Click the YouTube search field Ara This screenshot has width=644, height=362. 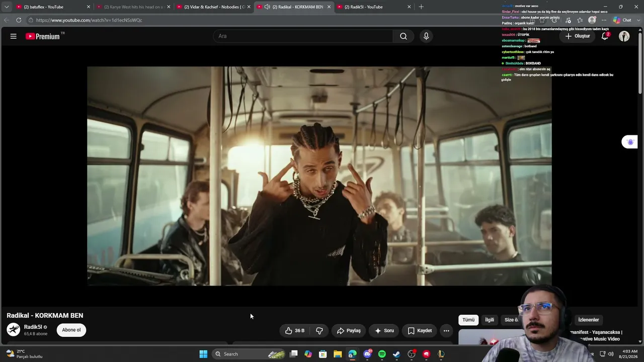coord(303,36)
